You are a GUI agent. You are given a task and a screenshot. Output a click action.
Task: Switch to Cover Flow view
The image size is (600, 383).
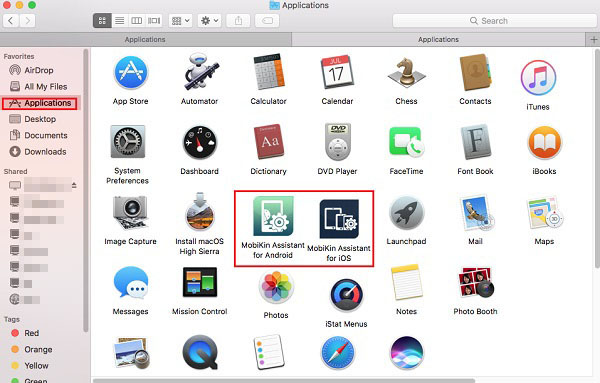coord(154,21)
